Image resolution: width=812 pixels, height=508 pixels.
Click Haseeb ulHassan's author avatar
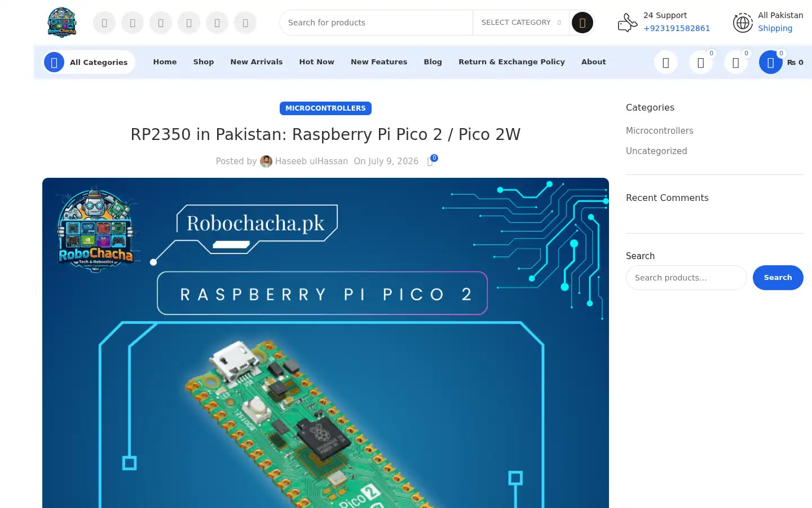(266, 161)
